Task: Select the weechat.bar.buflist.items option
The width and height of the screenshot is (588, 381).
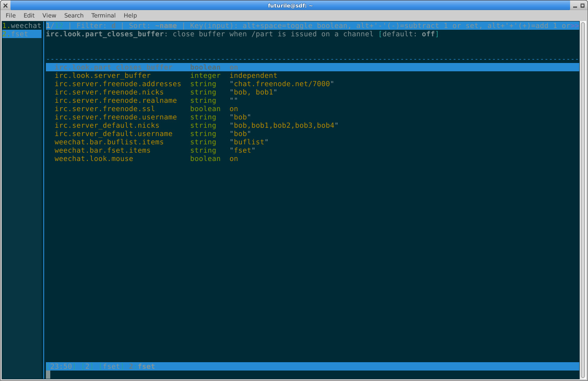Action: (x=109, y=142)
